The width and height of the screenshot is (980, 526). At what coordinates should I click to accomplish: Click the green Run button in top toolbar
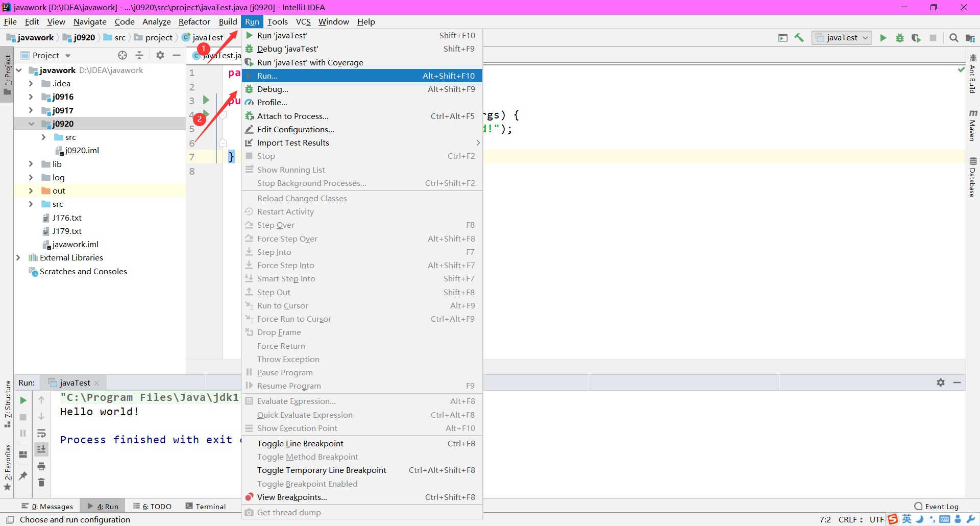(883, 38)
